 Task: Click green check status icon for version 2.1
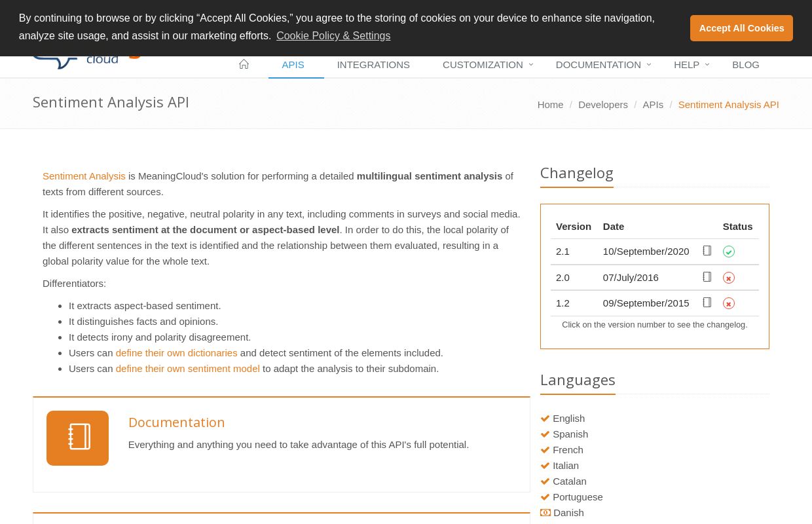(729, 252)
